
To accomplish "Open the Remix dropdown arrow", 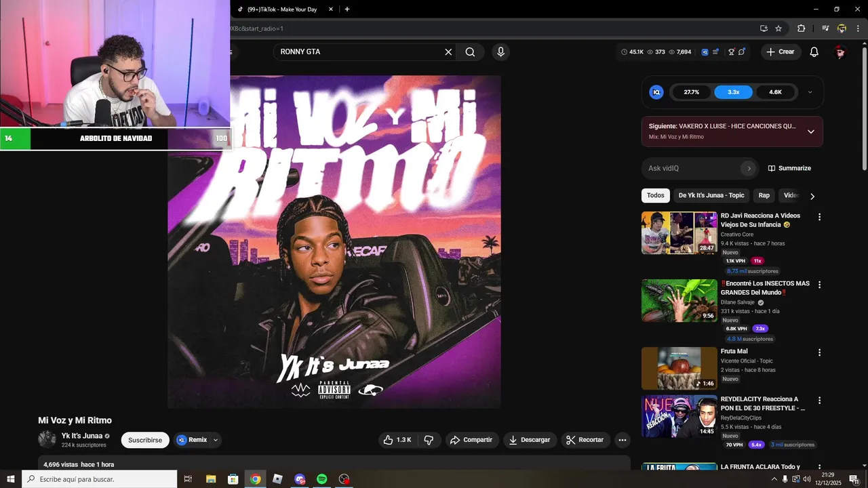I will 216,440.
